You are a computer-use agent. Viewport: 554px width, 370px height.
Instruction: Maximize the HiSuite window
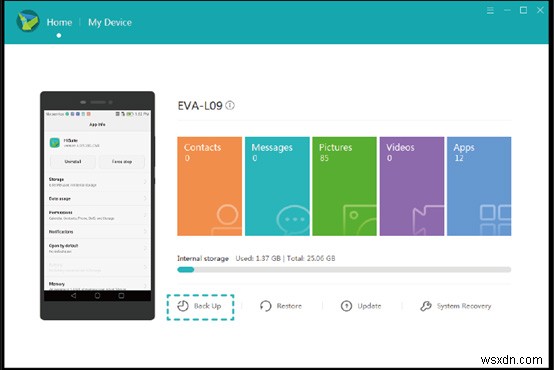coord(523,10)
